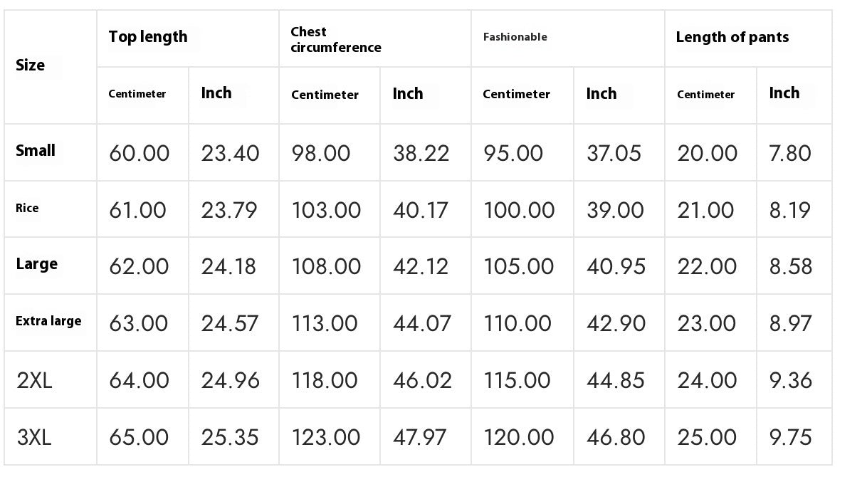Click the 60.00 top length cell
Screen dimensions: 867x504
[139, 153]
